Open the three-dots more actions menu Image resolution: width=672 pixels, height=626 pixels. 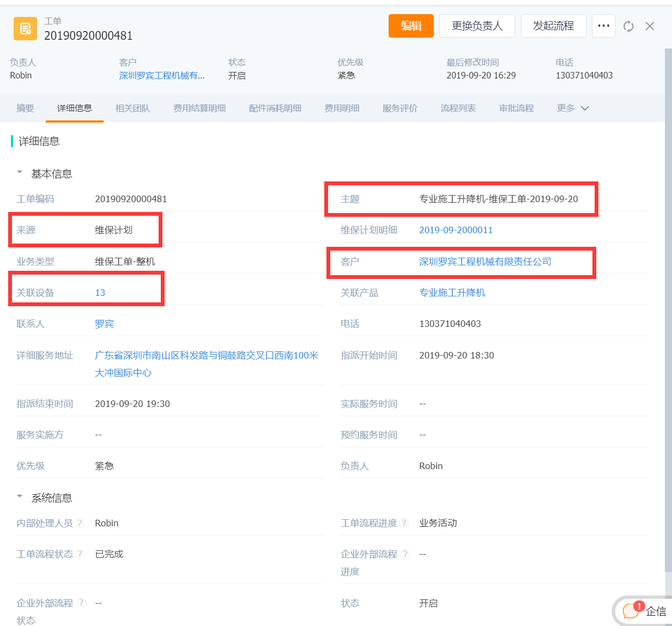pos(603,26)
